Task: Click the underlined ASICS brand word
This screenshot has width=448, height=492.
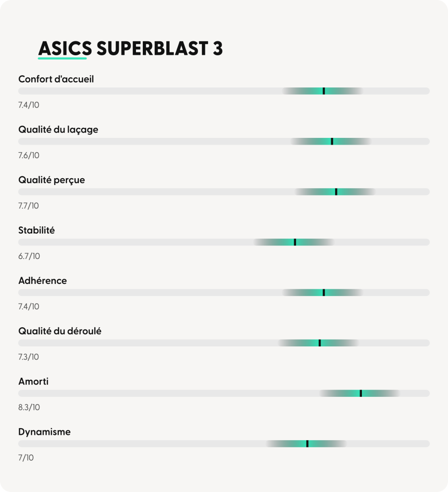Action: (64, 49)
